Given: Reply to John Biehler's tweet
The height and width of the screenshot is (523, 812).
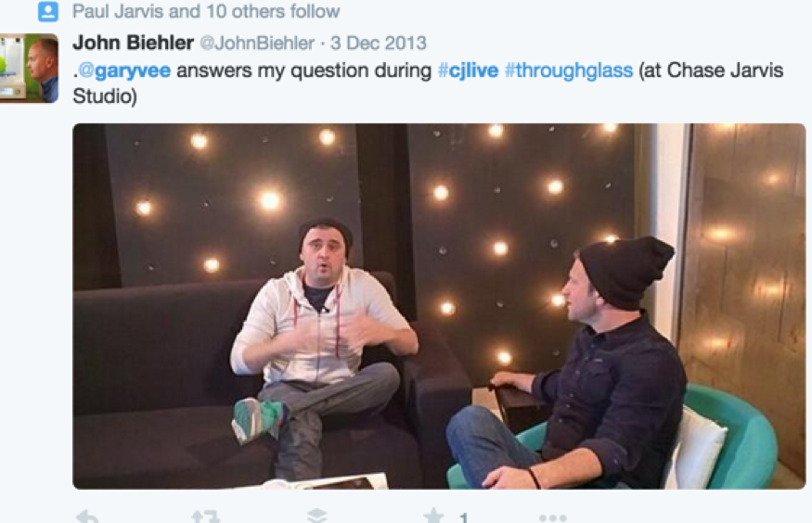Looking at the screenshot, I should coord(87,517).
